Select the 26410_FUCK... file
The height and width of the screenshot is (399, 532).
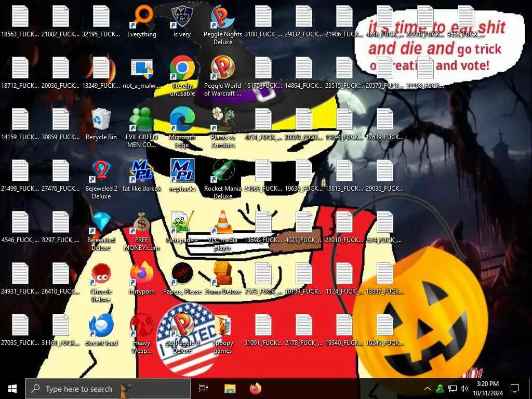pos(61,278)
